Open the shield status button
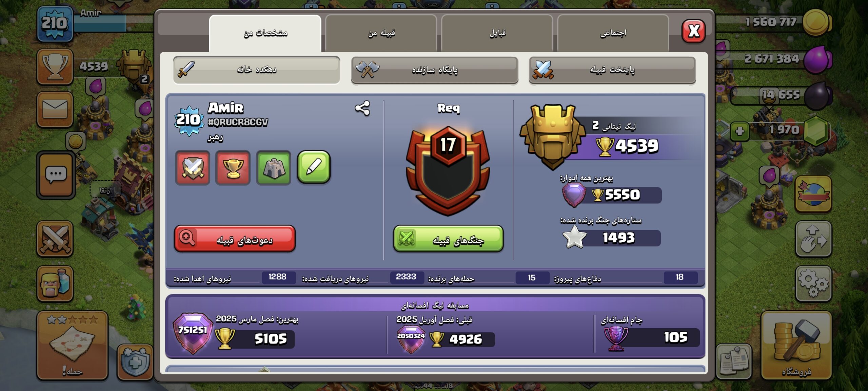Screen dimensions: 868x391 tap(135, 362)
